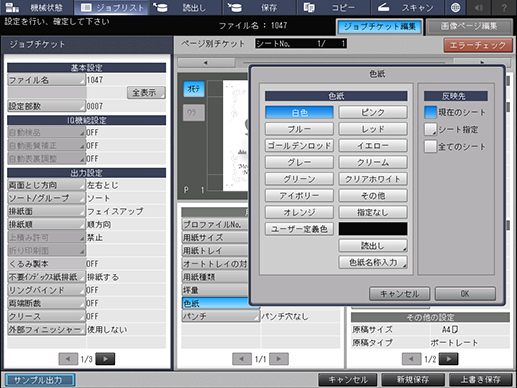Go to next page of その他の設定 1/2
This screenshot has width=517, height=388.
coord(449,359)
